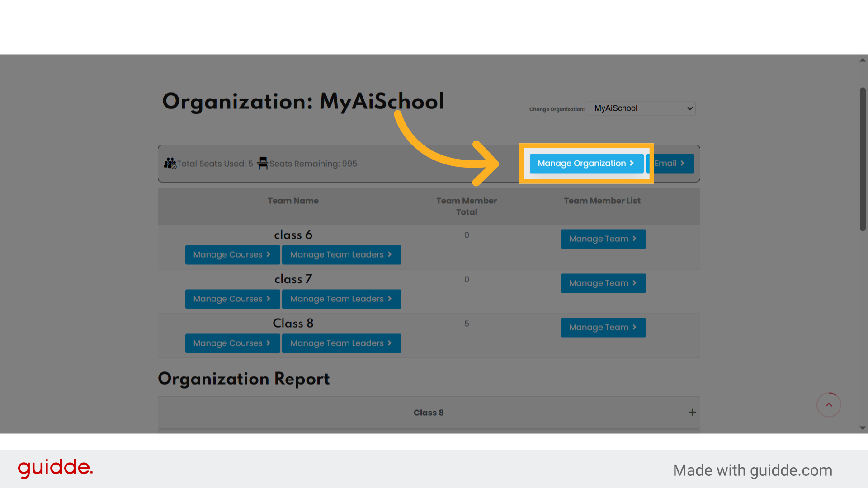Click the Total Seats Used people icon
This screenshot has width=868, height=488.
tap(170, 163)
